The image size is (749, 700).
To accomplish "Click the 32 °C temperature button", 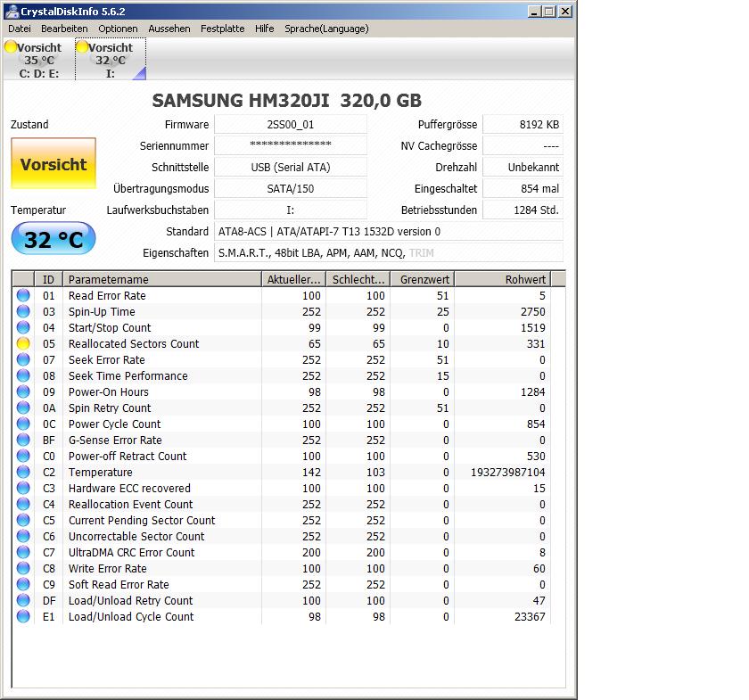I will [x=53, y=238].
